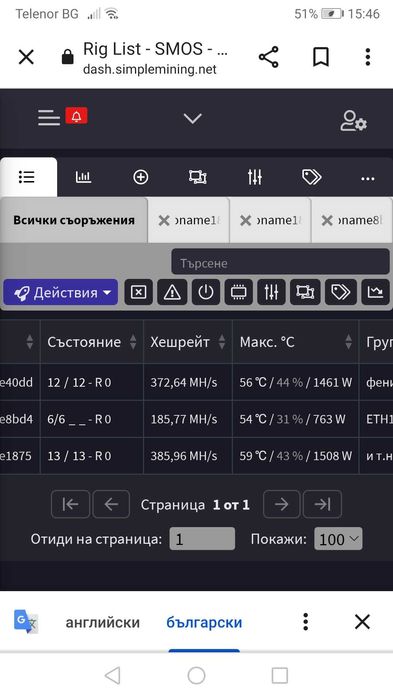Click the power reboot icon in the toolbar
393x699 pixels.
(x=205, y=292)
